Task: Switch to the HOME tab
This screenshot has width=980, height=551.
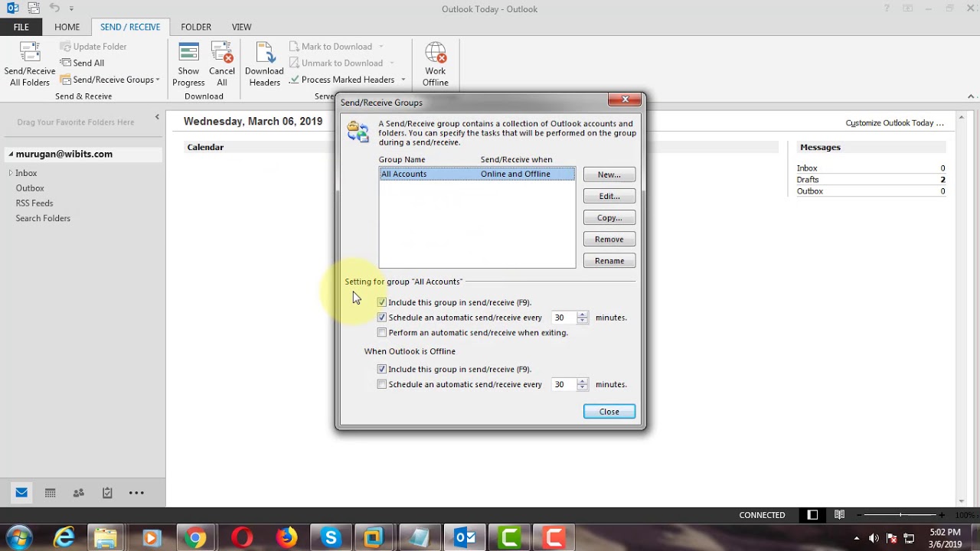Action: (x=67, y=27)
